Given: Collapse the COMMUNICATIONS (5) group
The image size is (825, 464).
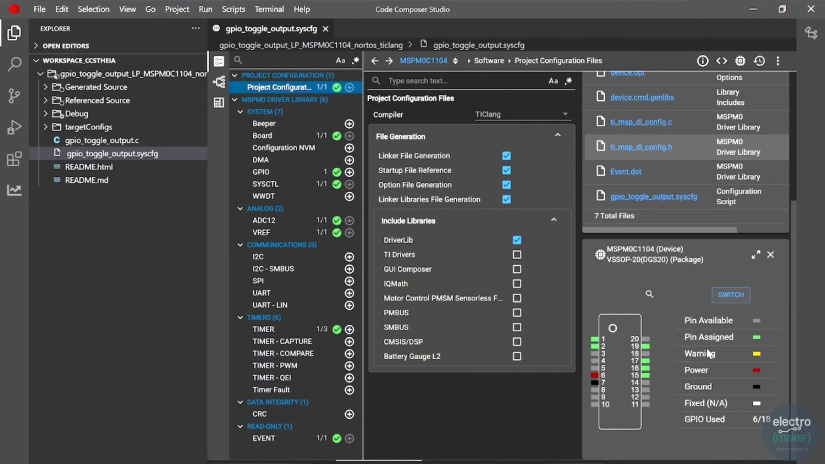Looking at the screenshot, I should coord(240,245).
